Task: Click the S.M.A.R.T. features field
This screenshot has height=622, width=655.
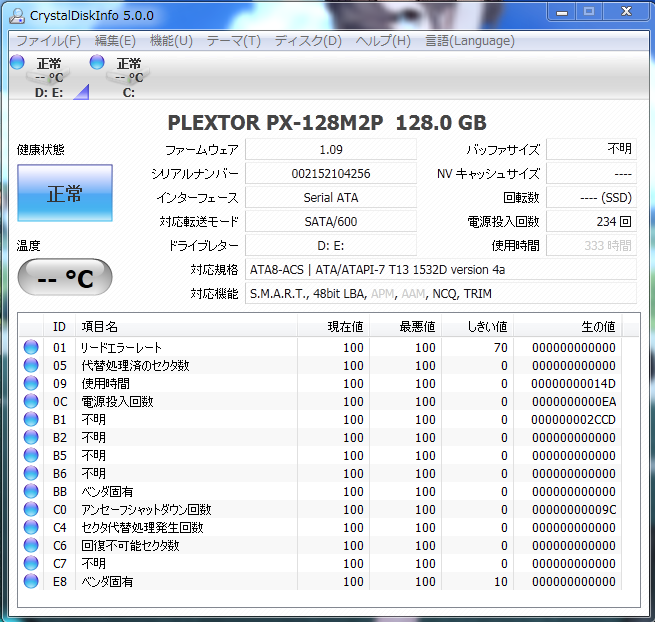Action: 441,294
